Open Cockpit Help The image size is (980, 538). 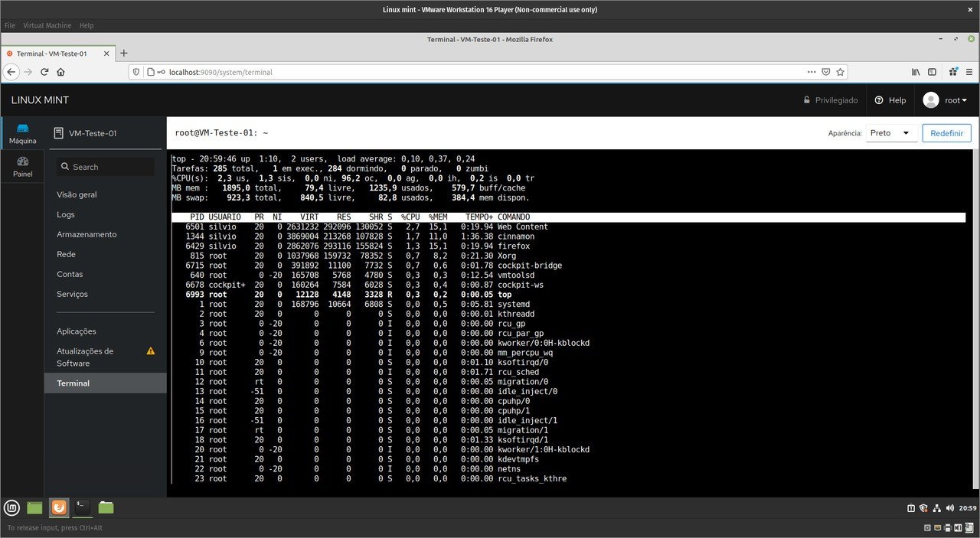[x=890, y=100]
